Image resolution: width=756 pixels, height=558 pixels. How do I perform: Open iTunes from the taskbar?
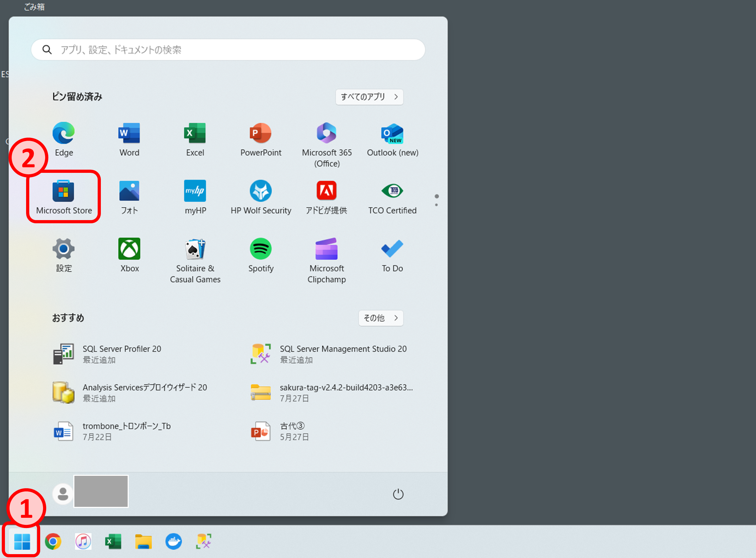83,541
